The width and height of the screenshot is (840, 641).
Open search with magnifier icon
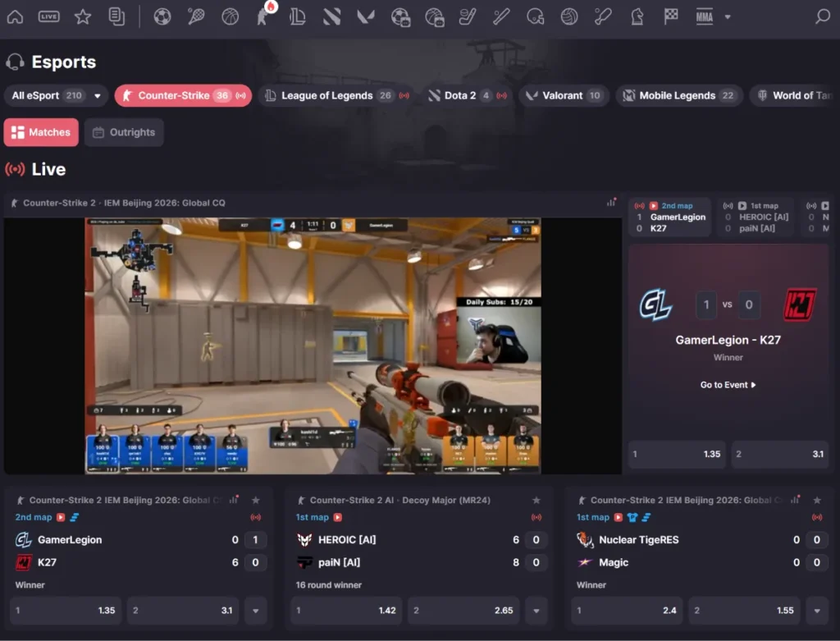tap(822, 16)
